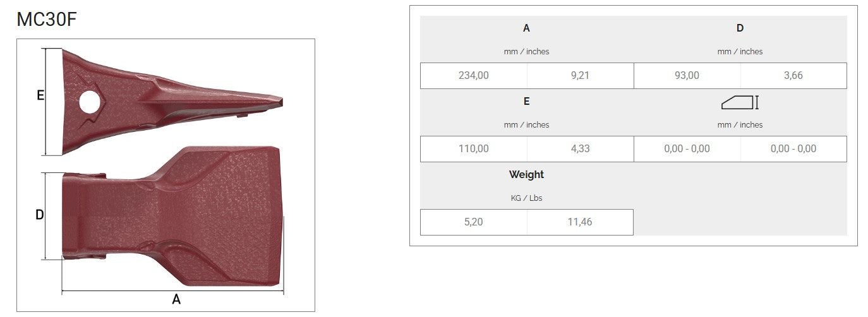Click the Weight heading in the table
This screenshot has height=317, width=868.
[526, 174]
